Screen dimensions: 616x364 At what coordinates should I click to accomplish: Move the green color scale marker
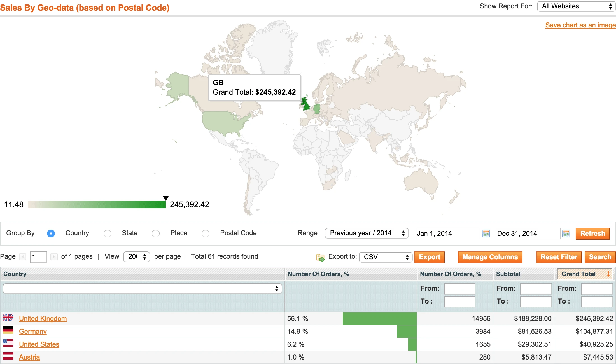(166, 199)
